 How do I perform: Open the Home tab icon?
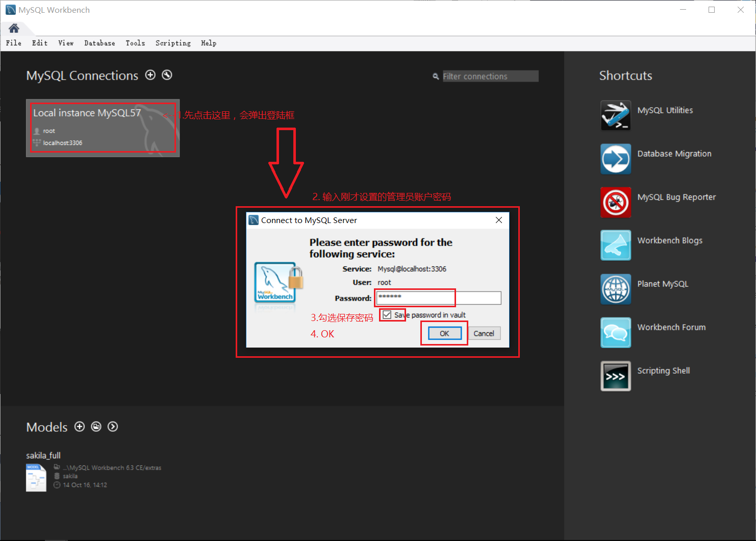click(14, 28)
